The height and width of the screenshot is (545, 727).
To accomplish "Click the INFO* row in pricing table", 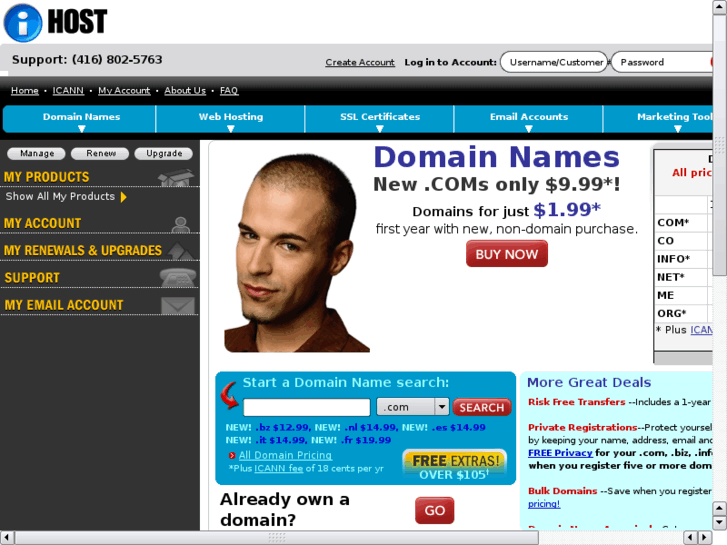I will coord(683,259).
